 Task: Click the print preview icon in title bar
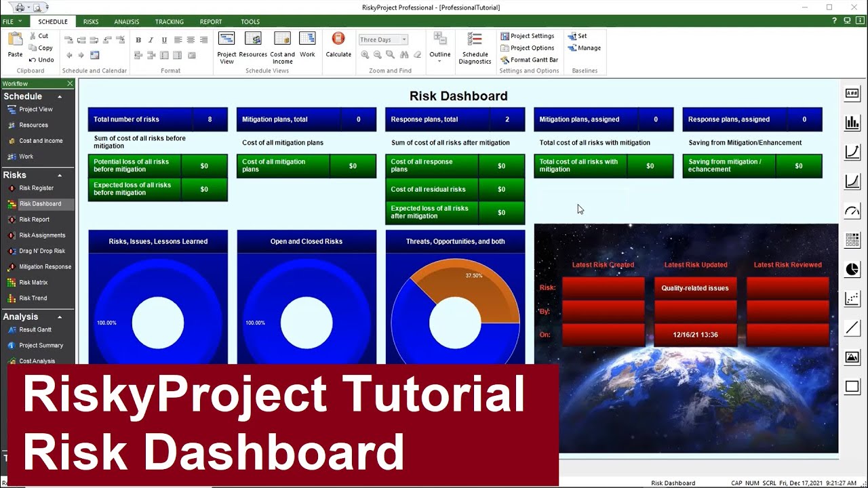[x=37, y=7]
